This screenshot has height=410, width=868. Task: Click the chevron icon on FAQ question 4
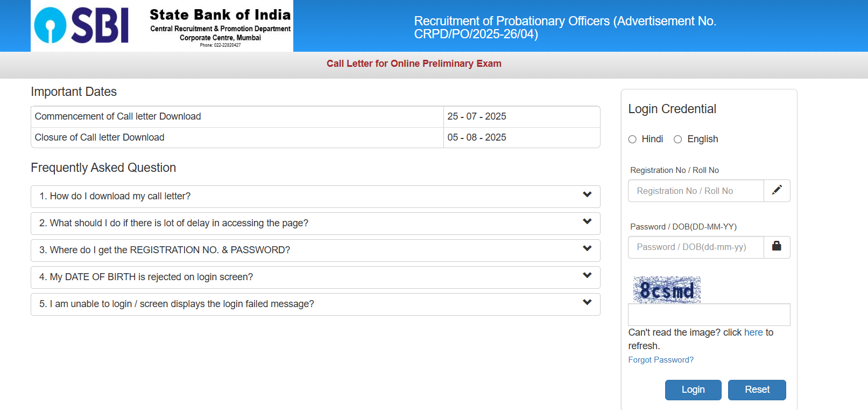tap(587, 276)
